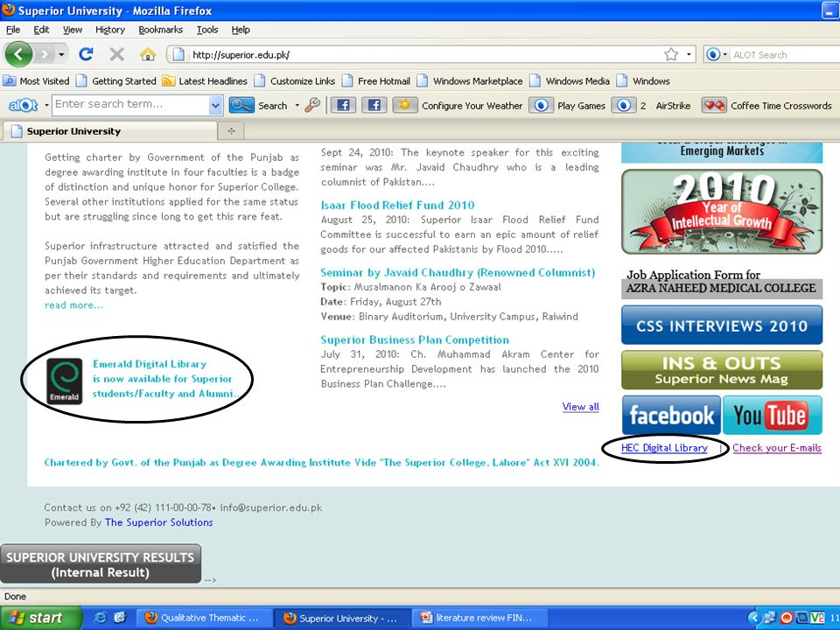Image resolution: width=840 pixels, height=630 pixels.
Task: Expand the alot search term dropdown arrow
Action: (x=215, y=106)
